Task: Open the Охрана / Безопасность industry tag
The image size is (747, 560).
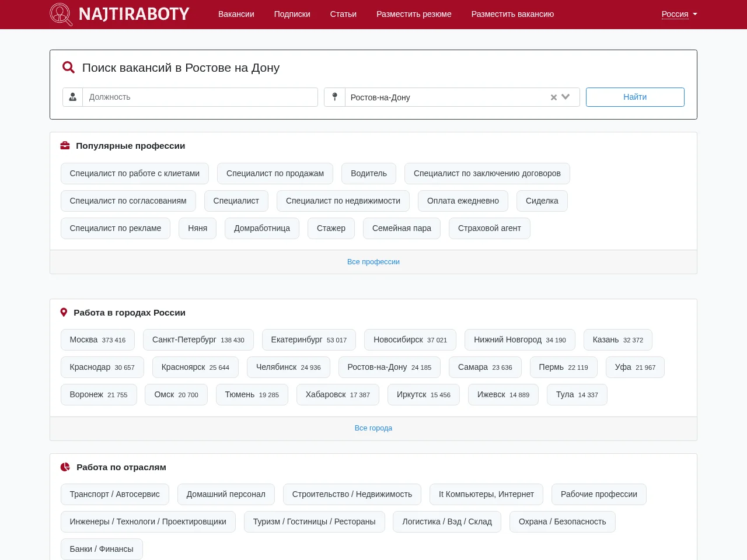Action: (x=563, y=521)
